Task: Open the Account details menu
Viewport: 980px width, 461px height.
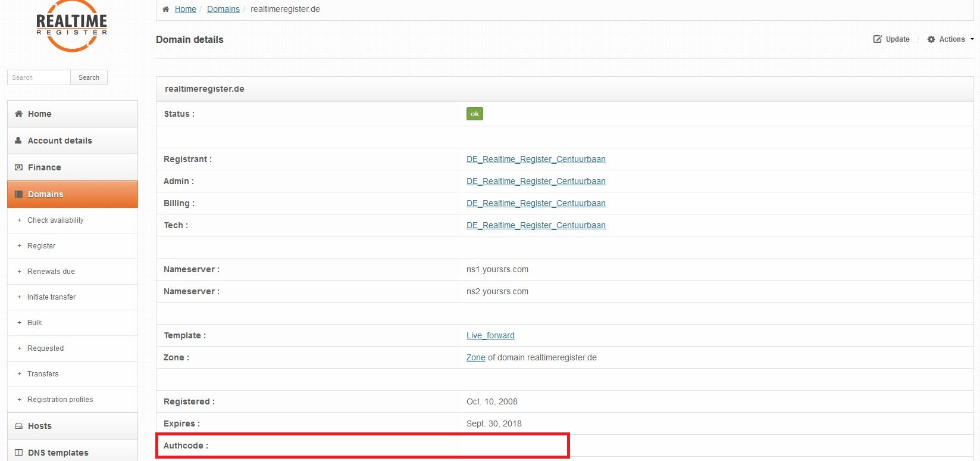Action: coord(73,141)
